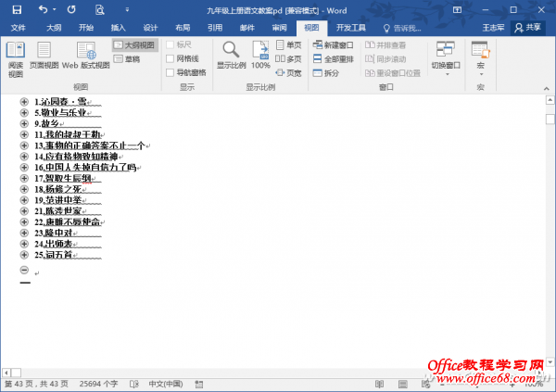Switch to the 开始 tab
The height and width of the screenshot is (392, 556).
(86, 28)
